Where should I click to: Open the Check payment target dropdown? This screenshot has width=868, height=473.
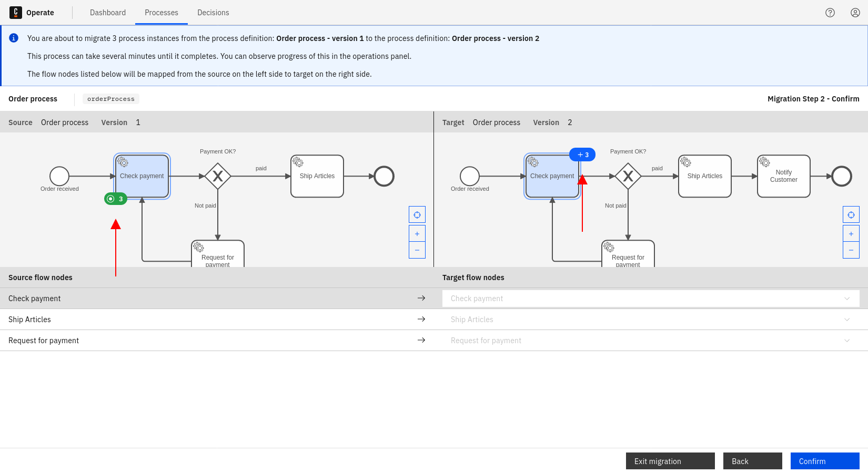(x=846, y=298)
